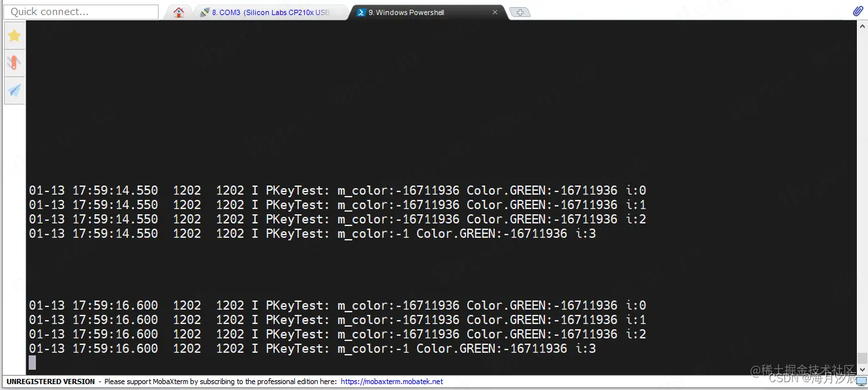
Task: Click the serial plug icon on COM3 tab
Action: (x=205, y=12)
